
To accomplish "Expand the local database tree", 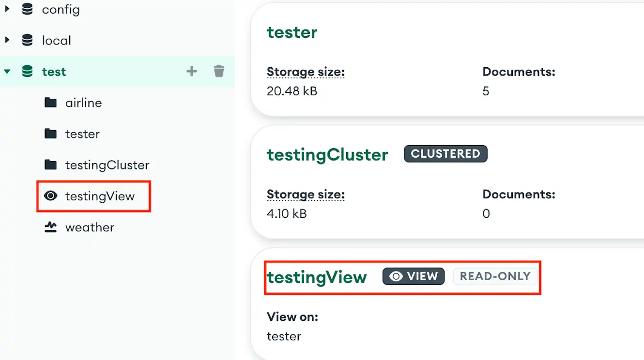I will (8, 40).
